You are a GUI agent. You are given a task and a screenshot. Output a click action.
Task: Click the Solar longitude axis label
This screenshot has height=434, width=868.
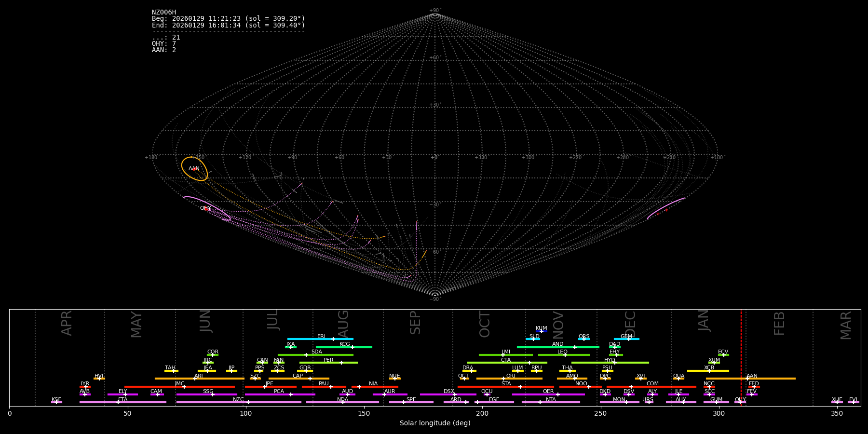point(435,423)
